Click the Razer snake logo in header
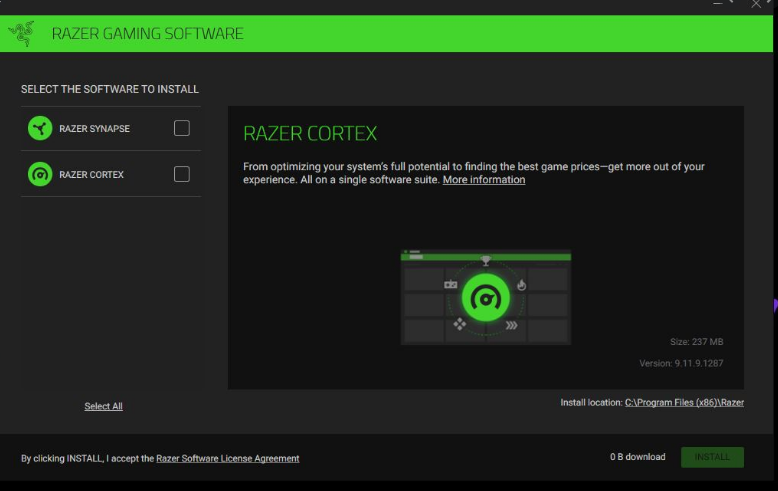The height and width of the screenshot is (491, 778). coord(21,33)
